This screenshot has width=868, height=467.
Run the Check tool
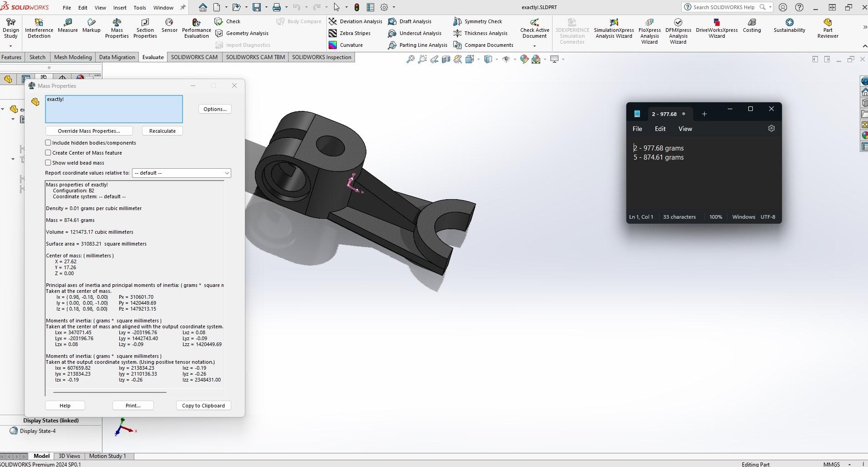click(x=228, y=21)
